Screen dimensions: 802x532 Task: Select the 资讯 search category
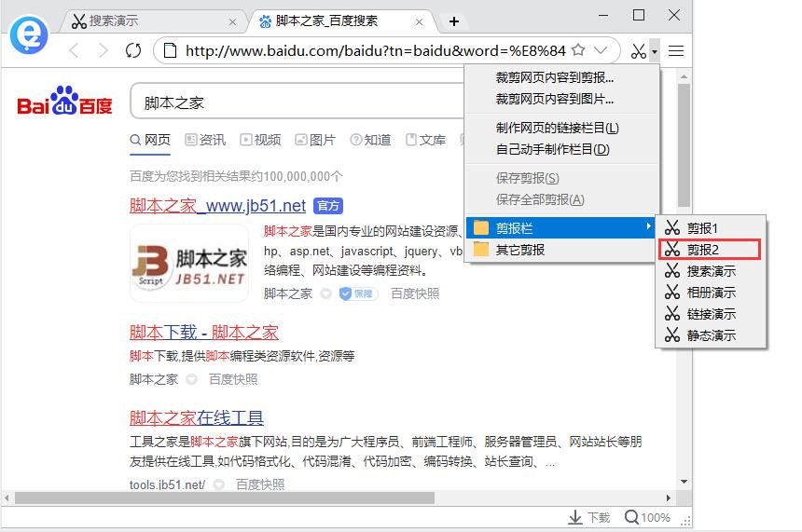point(205,140)
